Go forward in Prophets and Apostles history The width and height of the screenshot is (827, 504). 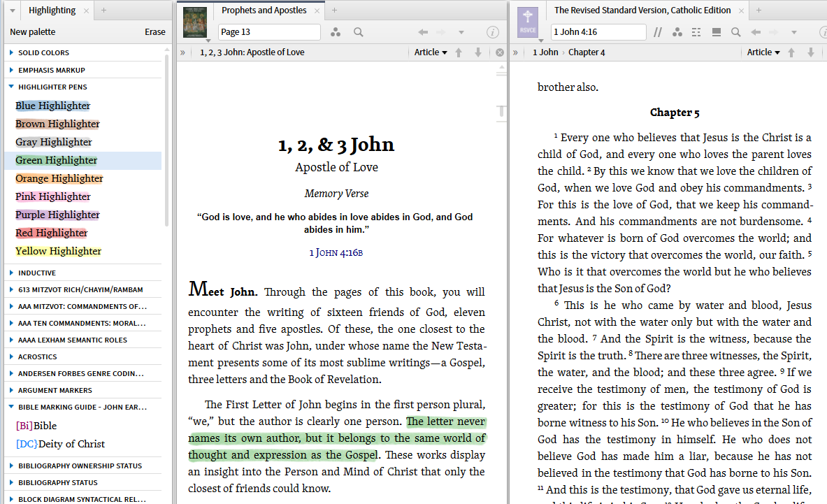(441, 33)
